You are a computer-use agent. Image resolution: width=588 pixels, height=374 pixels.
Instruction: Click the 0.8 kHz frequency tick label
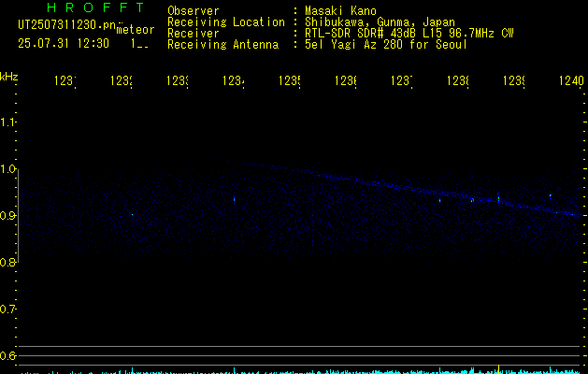[x=7, y=262]
